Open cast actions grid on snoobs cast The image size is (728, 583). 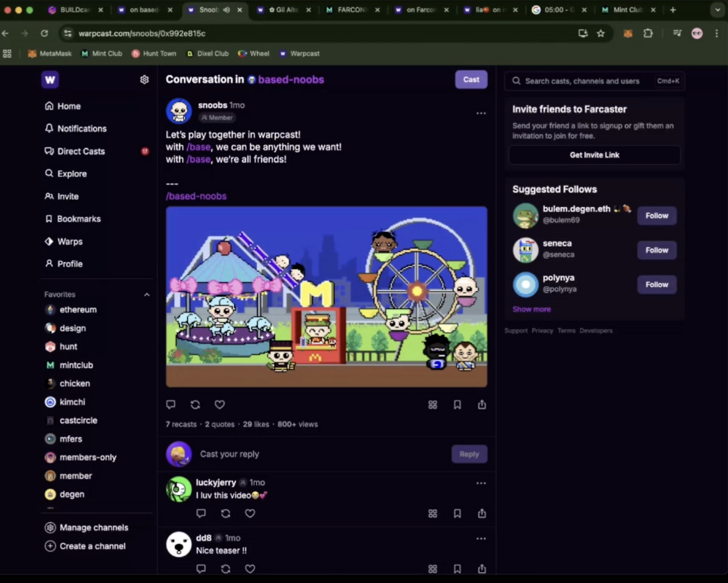433,404
